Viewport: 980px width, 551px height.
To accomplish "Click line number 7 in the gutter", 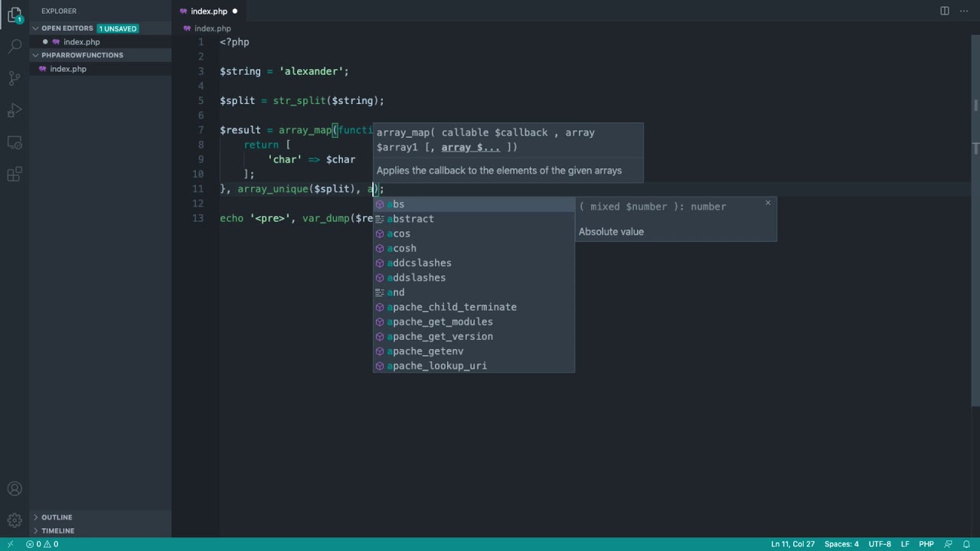I will [201, 130].
